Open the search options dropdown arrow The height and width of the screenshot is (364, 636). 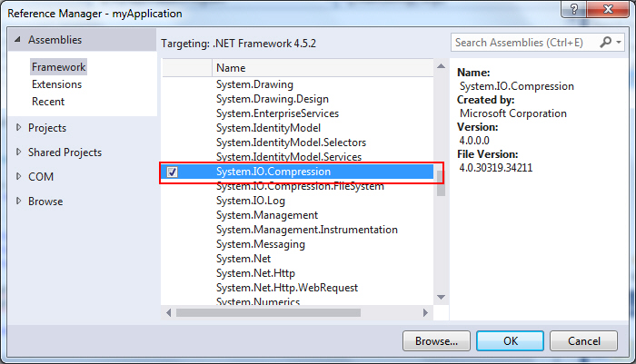click(x=619, y=43)
